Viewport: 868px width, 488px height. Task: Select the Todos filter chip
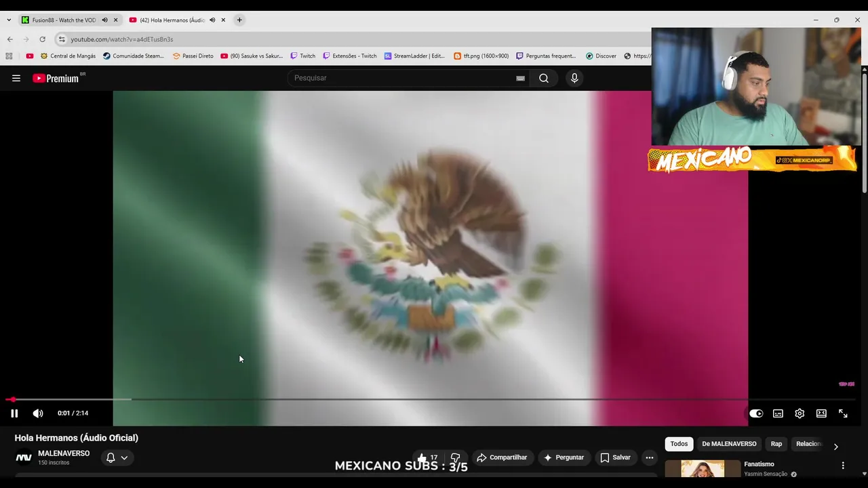[679, 444]
